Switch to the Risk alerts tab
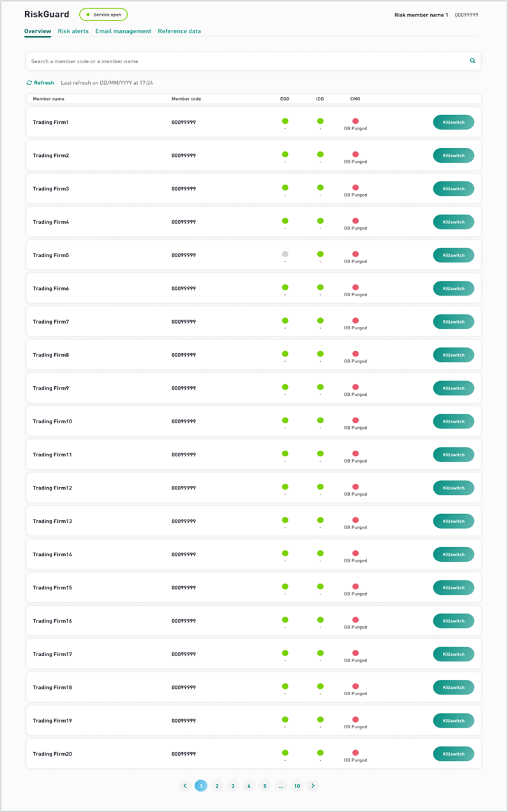Screen dimensions: 508x812 pos(73,31)
